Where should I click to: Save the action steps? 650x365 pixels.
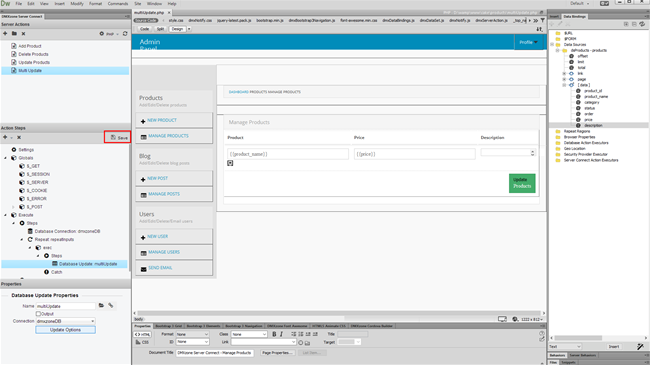[119, 137]
